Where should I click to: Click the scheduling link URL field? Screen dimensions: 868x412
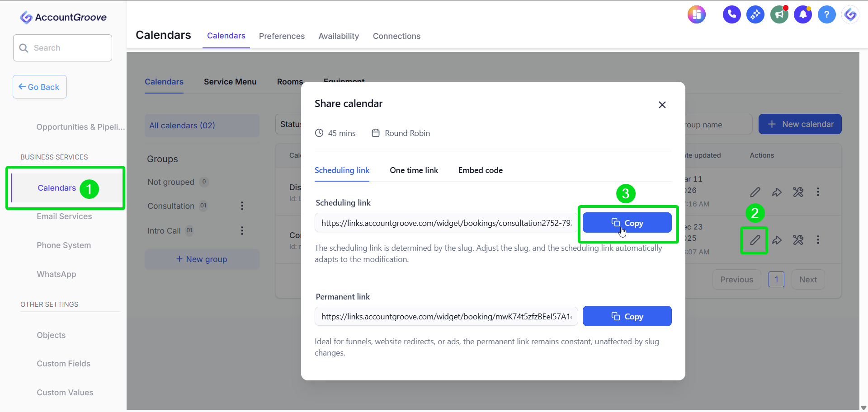pyautogui.click(x=446, y=223)
